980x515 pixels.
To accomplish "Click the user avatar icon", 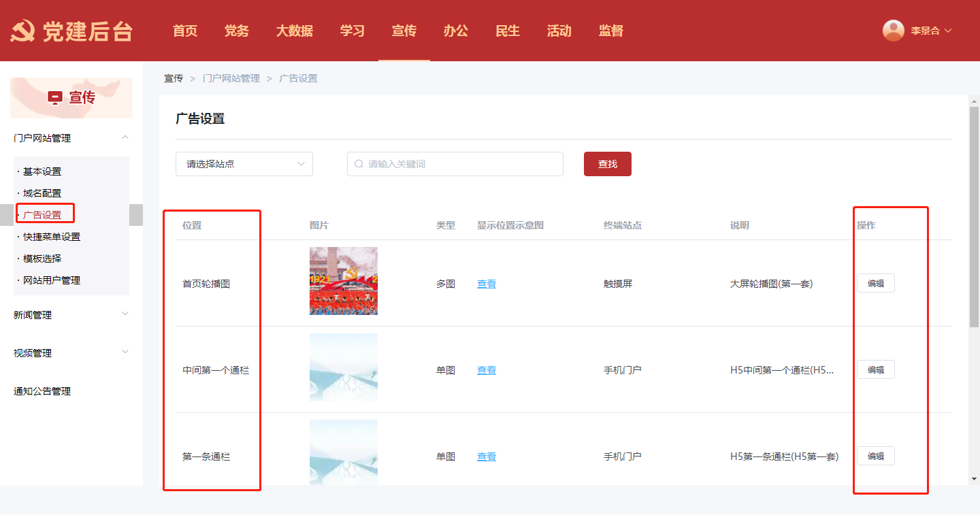I will tap(893, 31).
